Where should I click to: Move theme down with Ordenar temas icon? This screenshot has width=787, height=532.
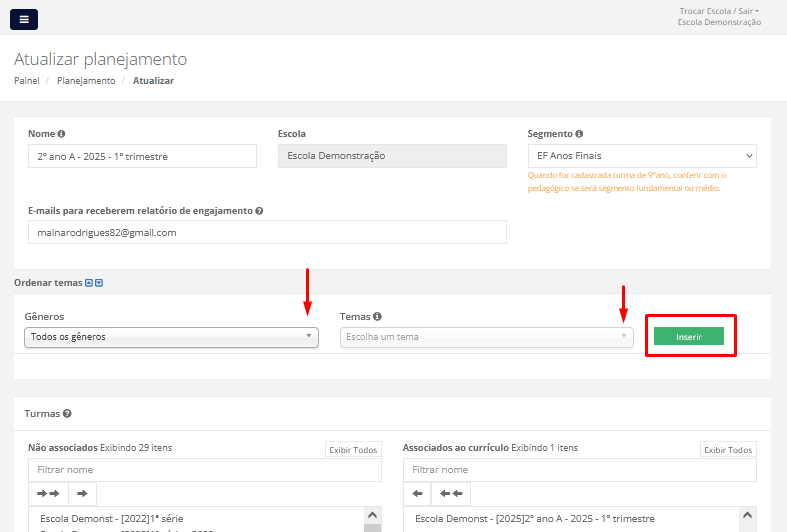click(99, 283)
